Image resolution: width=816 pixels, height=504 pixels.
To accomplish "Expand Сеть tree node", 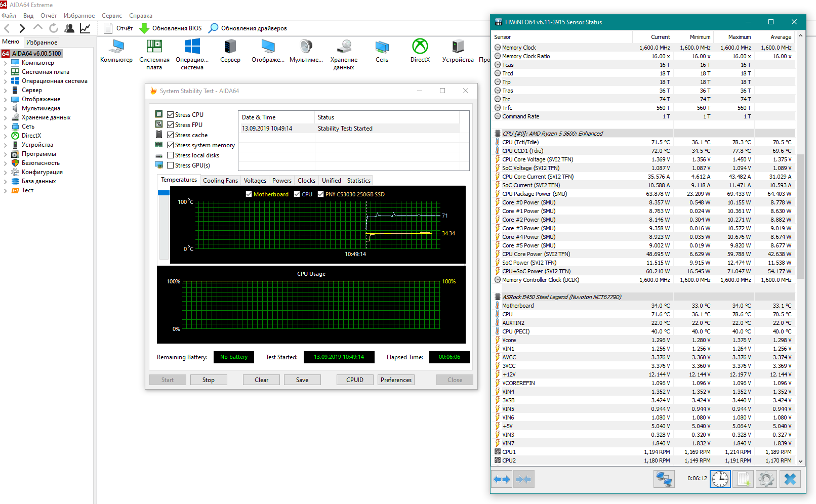I will [x=6, y=127].
